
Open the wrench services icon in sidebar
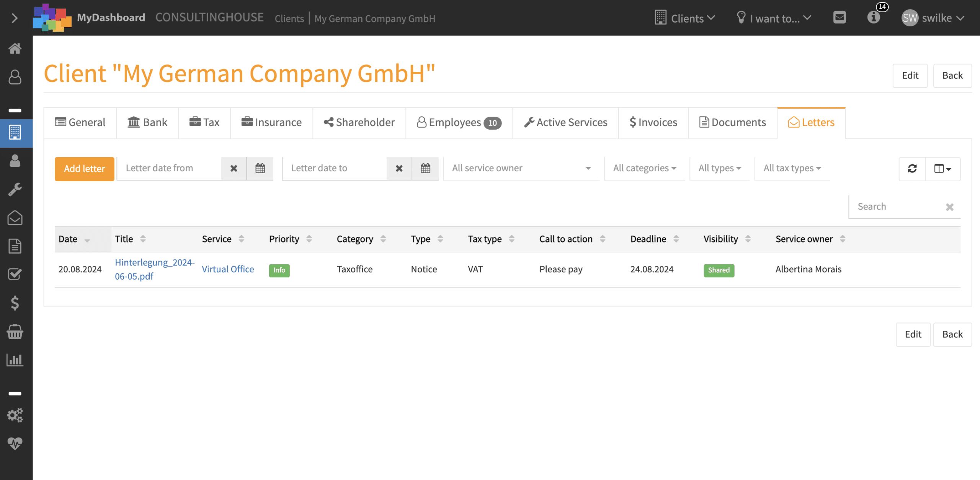click(15, 189)
